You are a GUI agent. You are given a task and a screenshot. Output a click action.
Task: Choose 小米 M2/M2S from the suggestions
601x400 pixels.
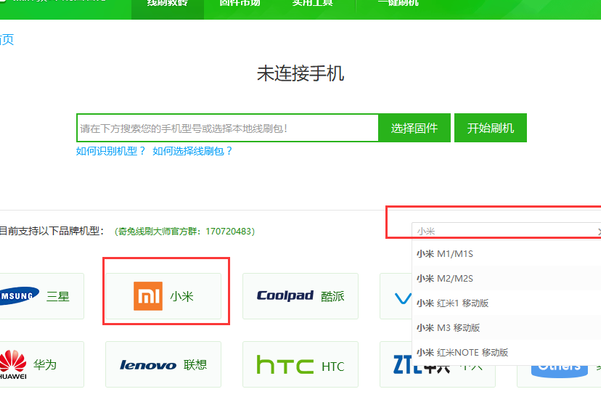pos(506,279)
